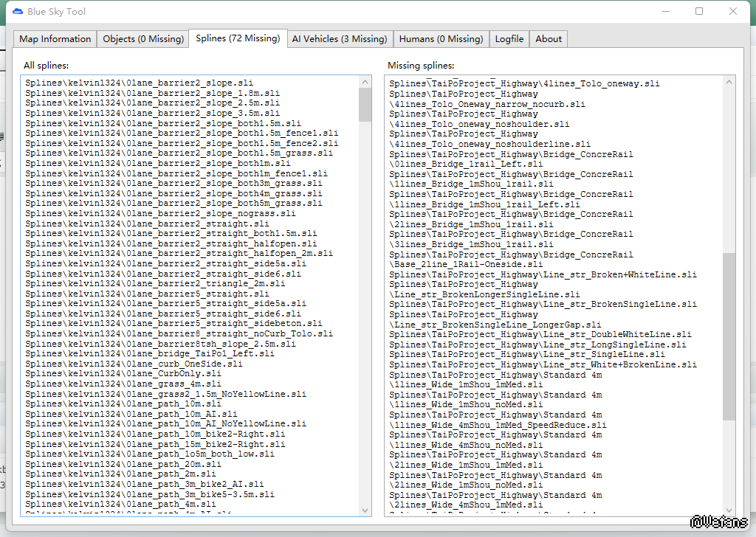The image size is (756, 537).
Task: Maximize the Blue Sky Tool window
Action: [698, 12]
